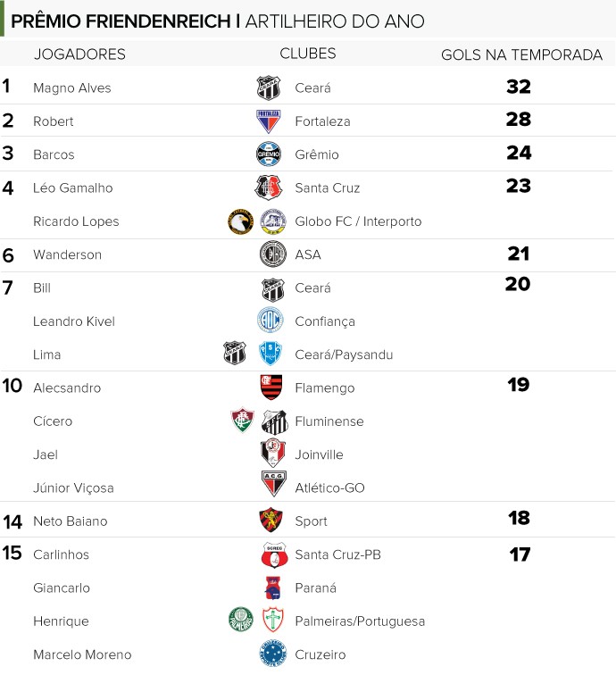Image resolution: width=616 pixels, height=675 pixels.
Task: Click the goal total 32
Action: (x=519, y=87)
